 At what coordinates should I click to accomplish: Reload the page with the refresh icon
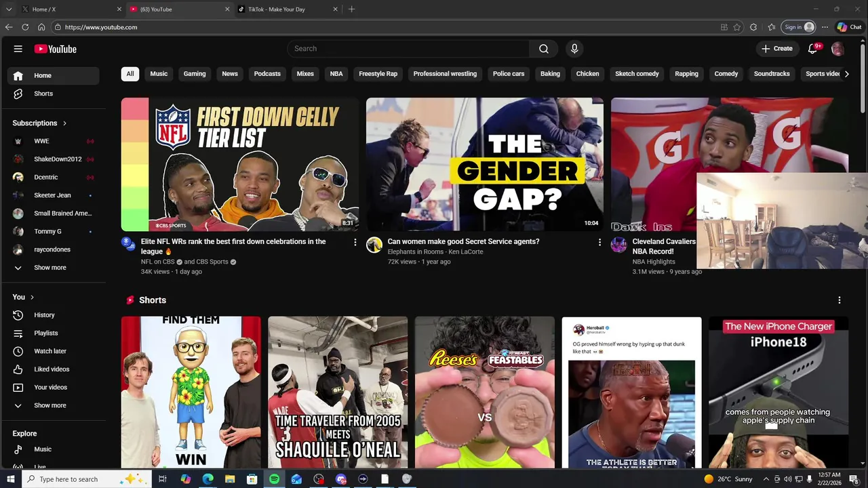click(25, 27)
